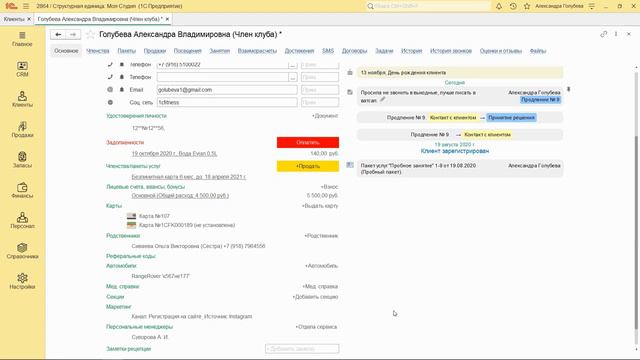Screen dimensions: 640x360
Task: Go back with left arrow button
Action: (58, 35)
